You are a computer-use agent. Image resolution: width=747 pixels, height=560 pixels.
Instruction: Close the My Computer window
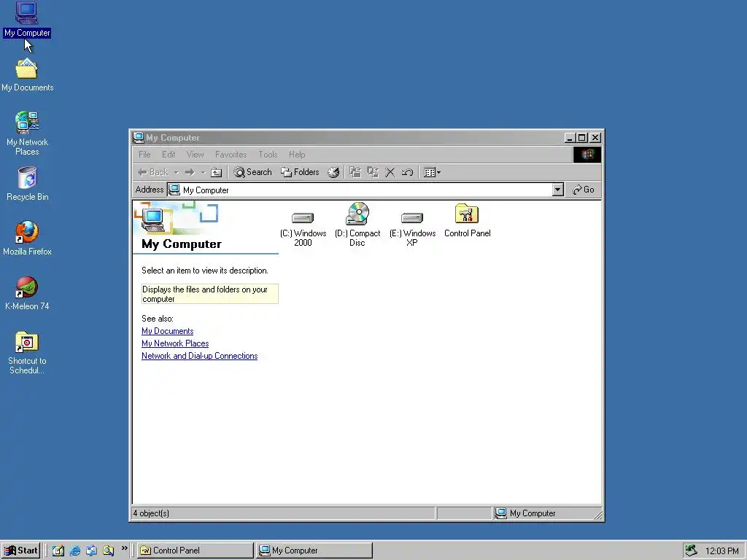595,138
